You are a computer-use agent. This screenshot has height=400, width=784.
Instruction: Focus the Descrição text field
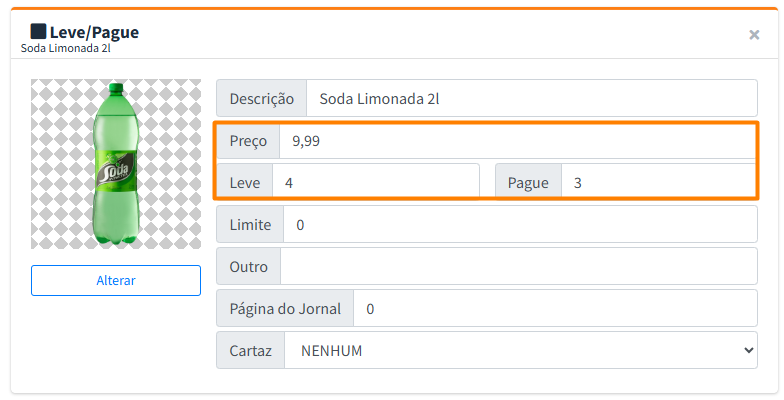tap(531, 99)
